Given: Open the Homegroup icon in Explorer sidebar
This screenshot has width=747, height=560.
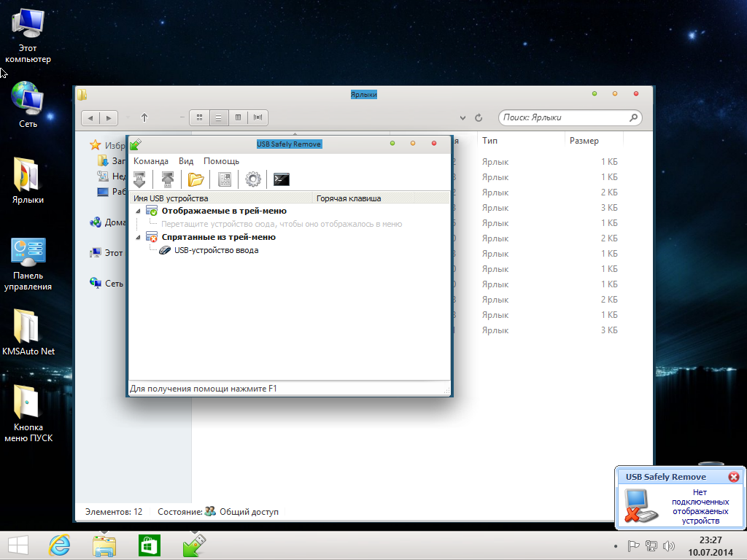Looking at the screenshot, I should click(96, 222).
